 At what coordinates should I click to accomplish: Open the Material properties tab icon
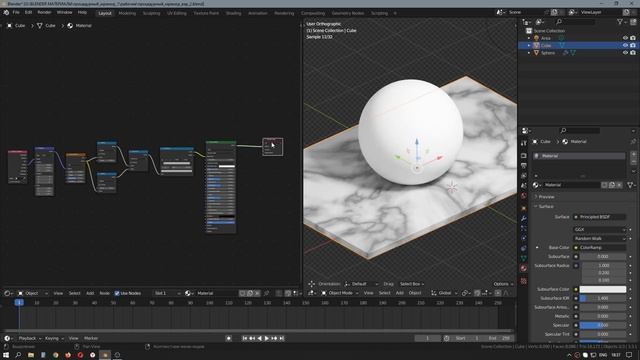coord(524,268)
